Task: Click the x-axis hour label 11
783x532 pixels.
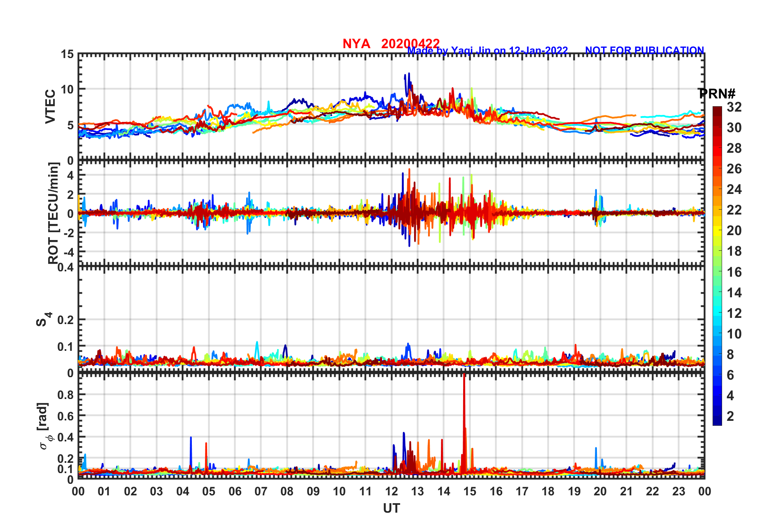Action: pos(366,491)
